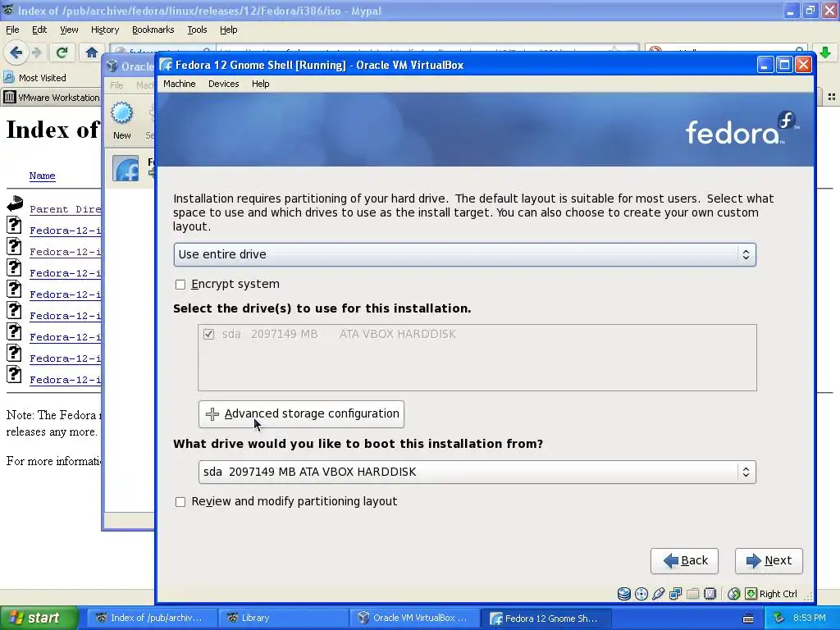Open the browser Edit menu
The width and height of the screenshot is (840, 630).
[39, 30]
